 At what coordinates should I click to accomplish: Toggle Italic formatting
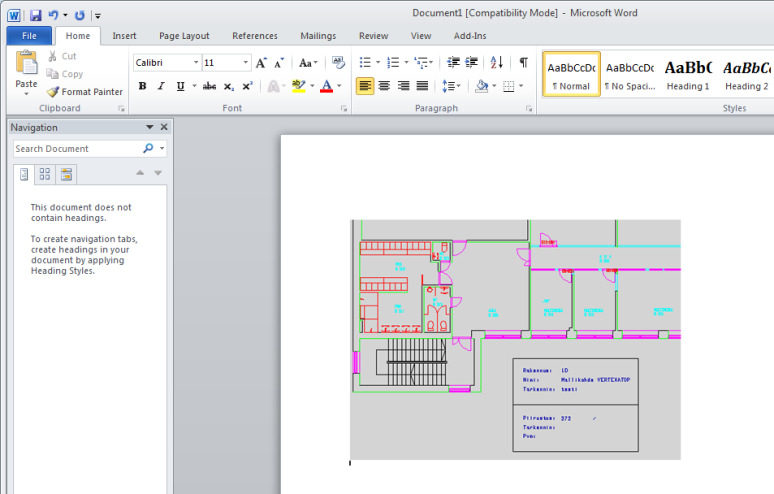coord(161,86)
